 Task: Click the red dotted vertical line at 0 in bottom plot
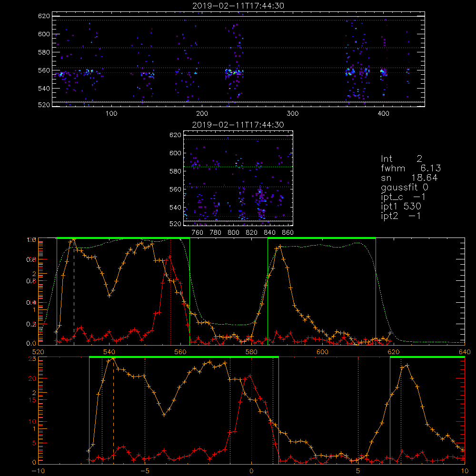click(251, 410)
